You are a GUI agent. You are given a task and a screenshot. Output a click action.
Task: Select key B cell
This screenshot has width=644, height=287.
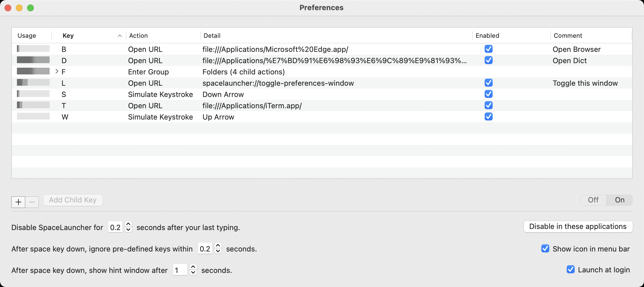tap(64, 49)
